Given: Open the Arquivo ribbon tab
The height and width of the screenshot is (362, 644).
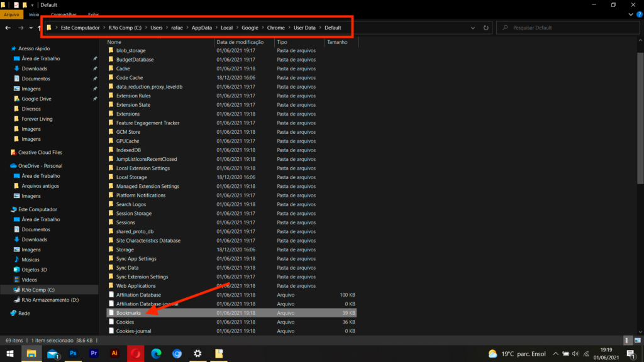Looking at the screenshot, I should 11,14.
